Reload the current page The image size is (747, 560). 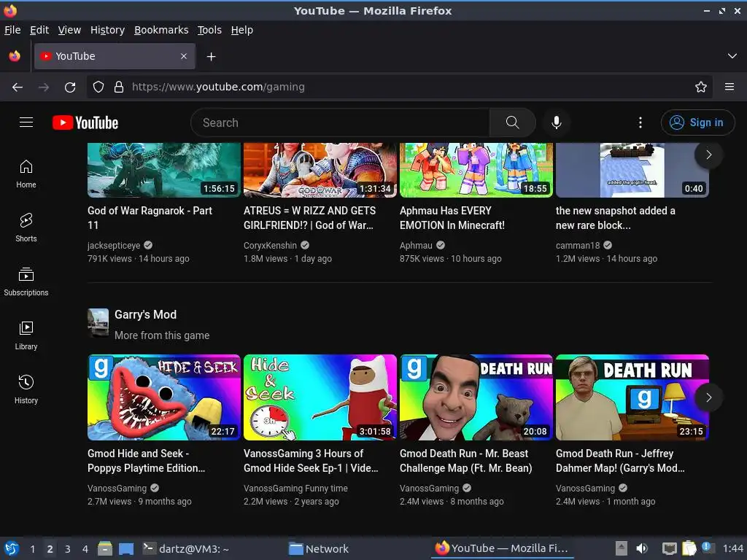pyautogui.click(x=70, y=87)
